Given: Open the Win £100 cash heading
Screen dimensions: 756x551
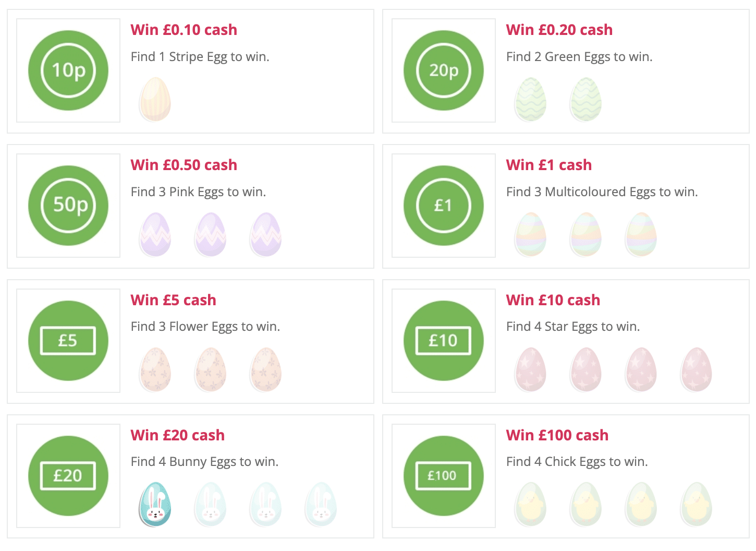Looking at the screenshot, I should [x=557, y=435].
